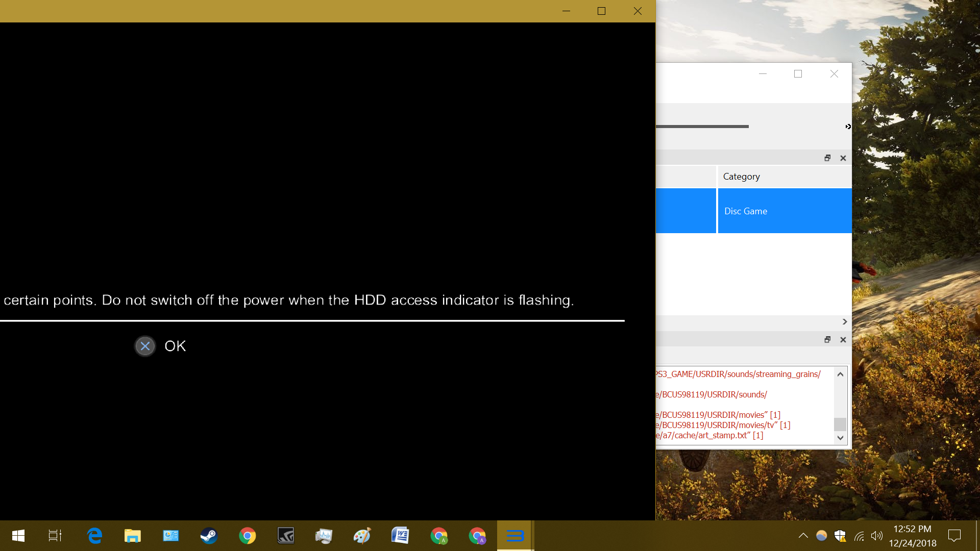Open RPCS3 from the taskbar
Viewport: 980px width, 551px height.
coord(514,536)
